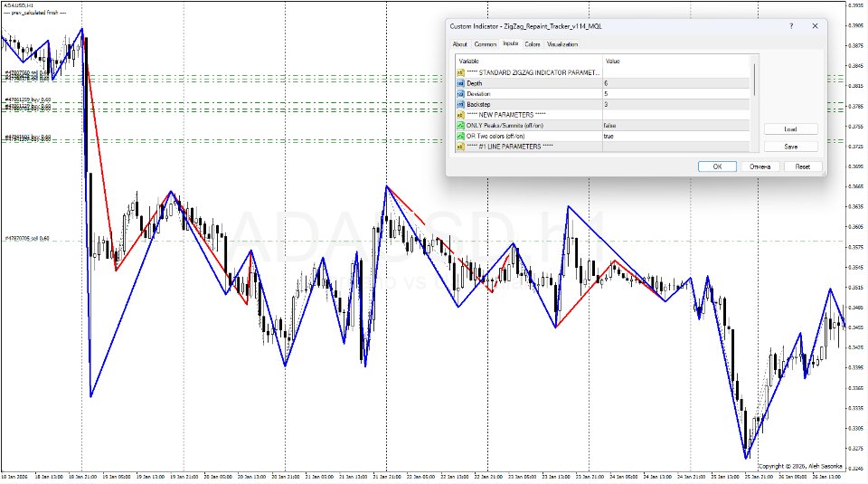This screenshot has height=484, width=868.
Task: Click the STANDARD ZIGZAG row string icon
Action: point(460,72)
